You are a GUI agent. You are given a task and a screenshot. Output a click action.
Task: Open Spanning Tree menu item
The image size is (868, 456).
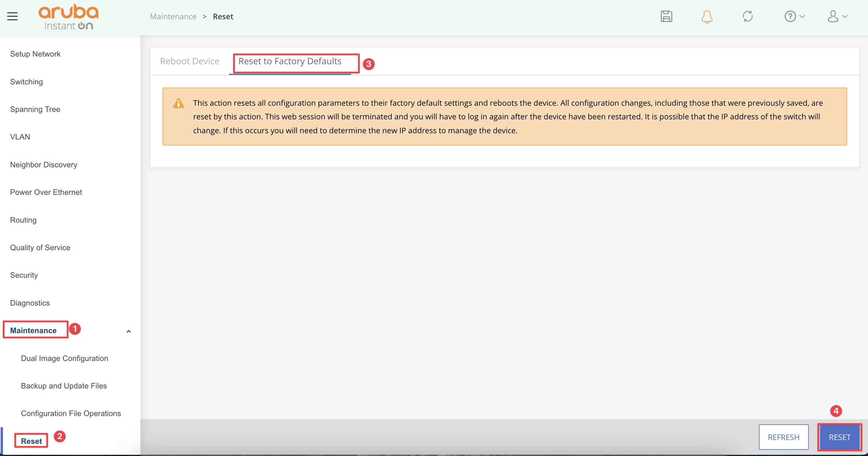35,110
